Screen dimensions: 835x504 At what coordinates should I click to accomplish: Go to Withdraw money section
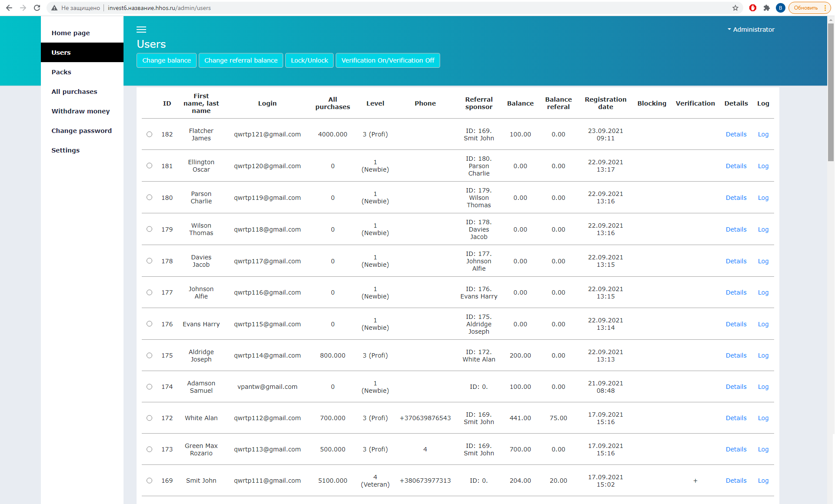[80, 111]
